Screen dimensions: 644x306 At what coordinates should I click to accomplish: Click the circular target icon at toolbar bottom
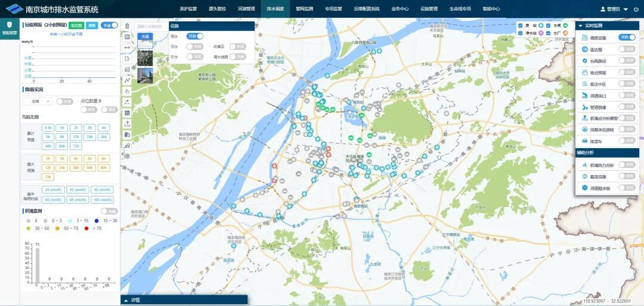tap(128, 156)
